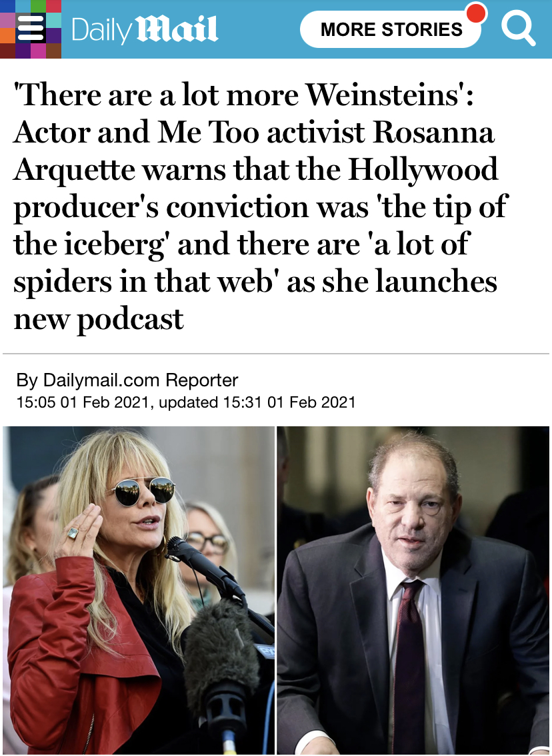552x756 pixels.
Task: Open photo of woman in sunglasses
Action: tap(139, 590)
